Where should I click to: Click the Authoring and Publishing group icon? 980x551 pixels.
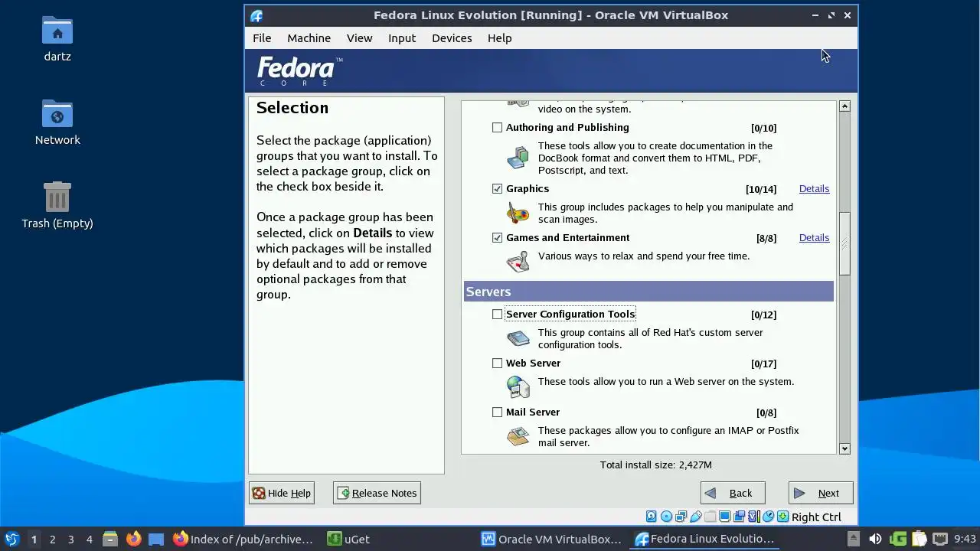[x=518, y=158]
